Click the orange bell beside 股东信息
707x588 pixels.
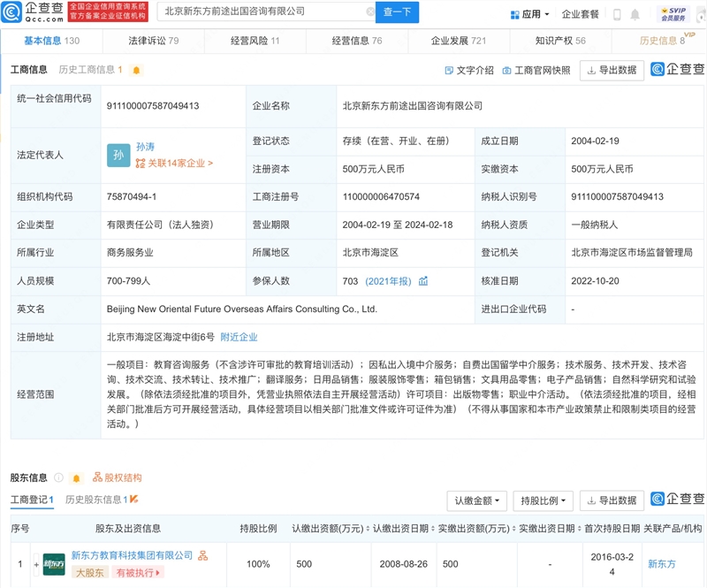(76, 477)
